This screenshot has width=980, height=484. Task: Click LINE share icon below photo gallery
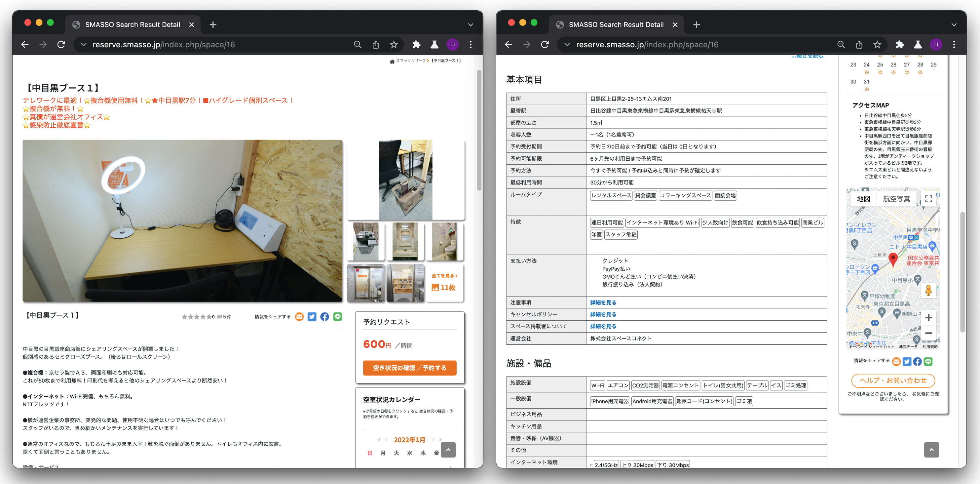point(337,316)
